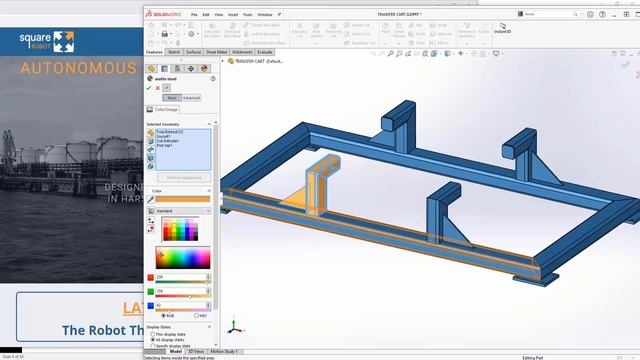Click the remove swatch icon

151,229
